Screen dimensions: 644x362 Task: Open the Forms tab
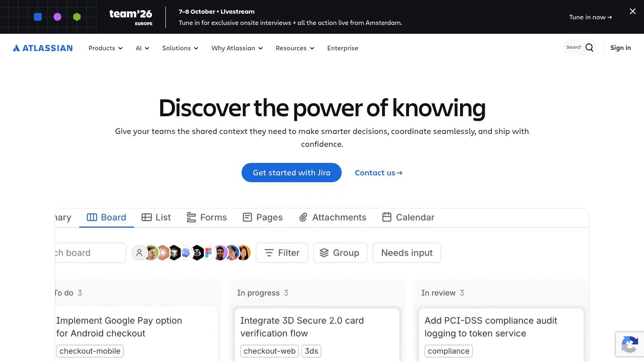(x=206, y=217)
